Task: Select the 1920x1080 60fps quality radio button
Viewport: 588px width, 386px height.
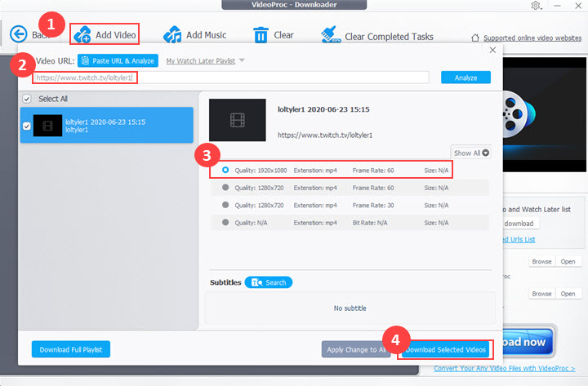Action: tap(225, 170)
